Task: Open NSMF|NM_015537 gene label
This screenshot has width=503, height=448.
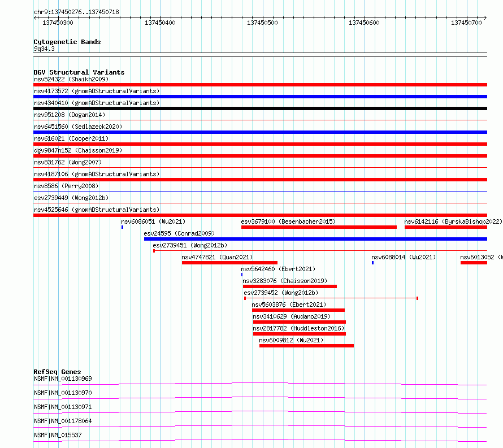Action: coord(58,435)
